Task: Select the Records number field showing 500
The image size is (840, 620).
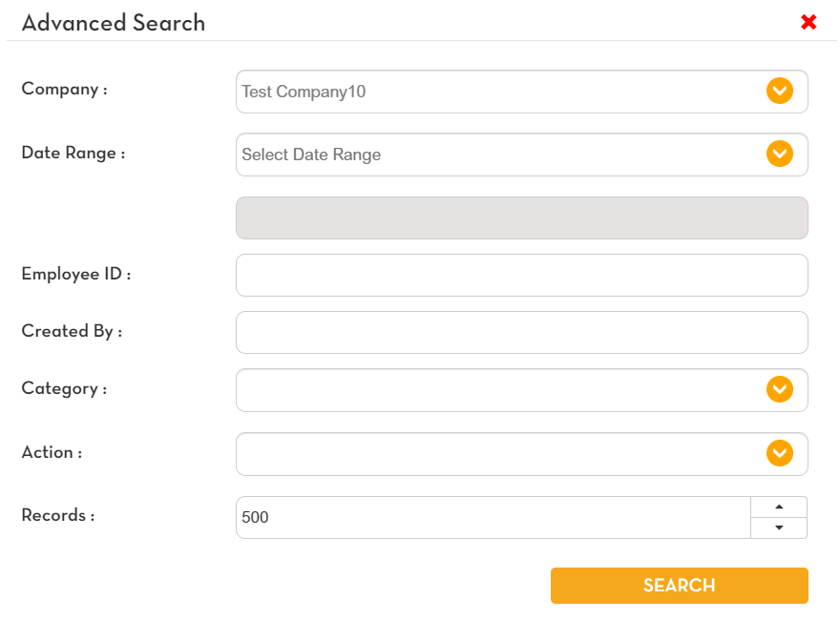Action: (493, 517)
